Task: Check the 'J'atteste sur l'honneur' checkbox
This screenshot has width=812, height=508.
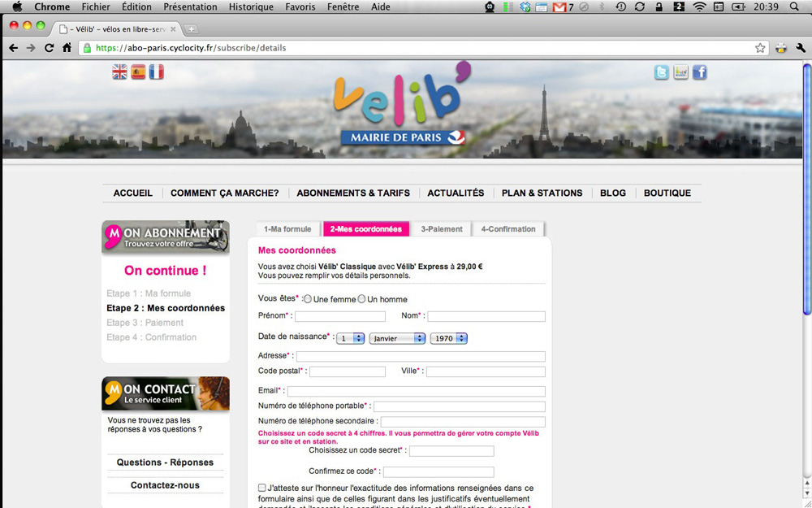Action: point(262,488)
